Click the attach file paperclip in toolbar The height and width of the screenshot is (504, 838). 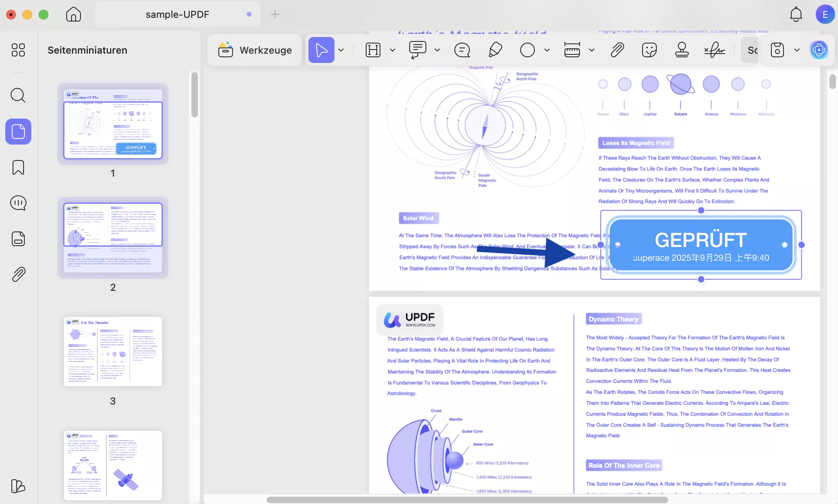click(x=617, y=50)
